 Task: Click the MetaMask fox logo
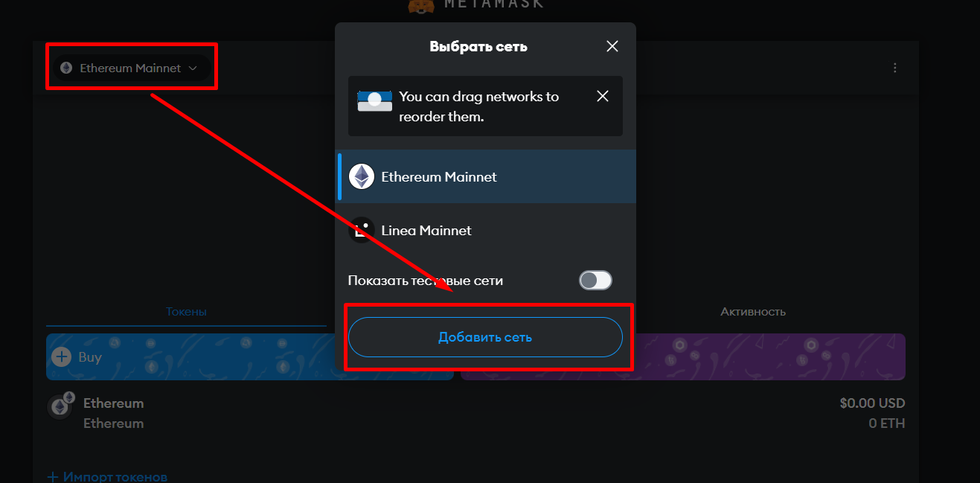[421, 5]
